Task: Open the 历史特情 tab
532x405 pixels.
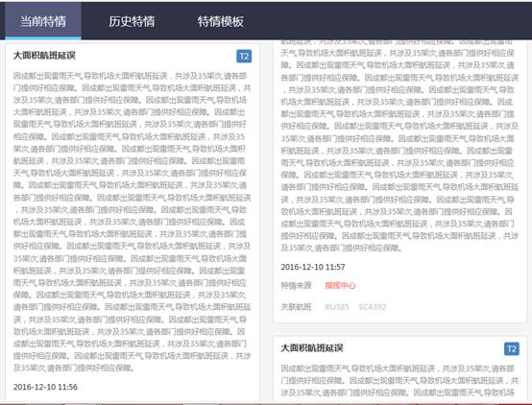Action: click(132, 21)
